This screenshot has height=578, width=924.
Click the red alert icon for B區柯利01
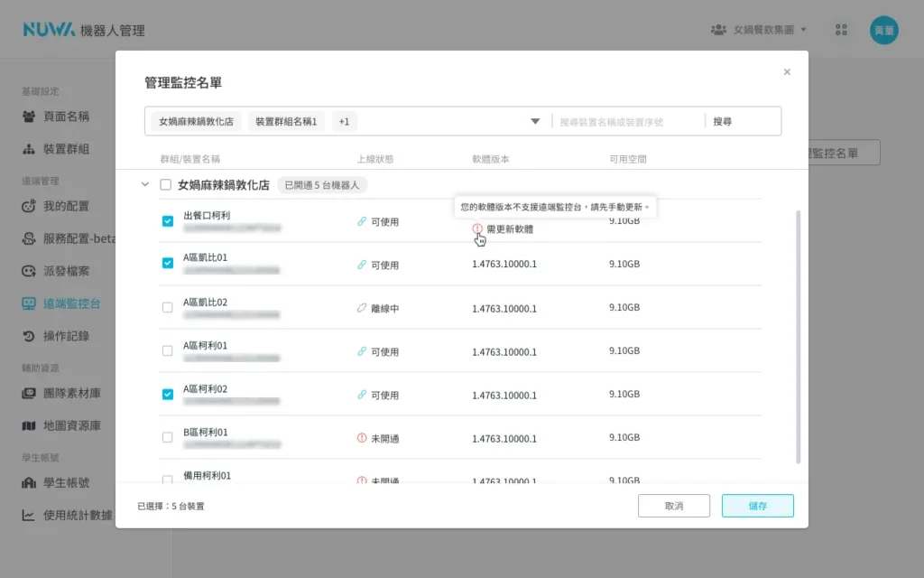(362, 438)
